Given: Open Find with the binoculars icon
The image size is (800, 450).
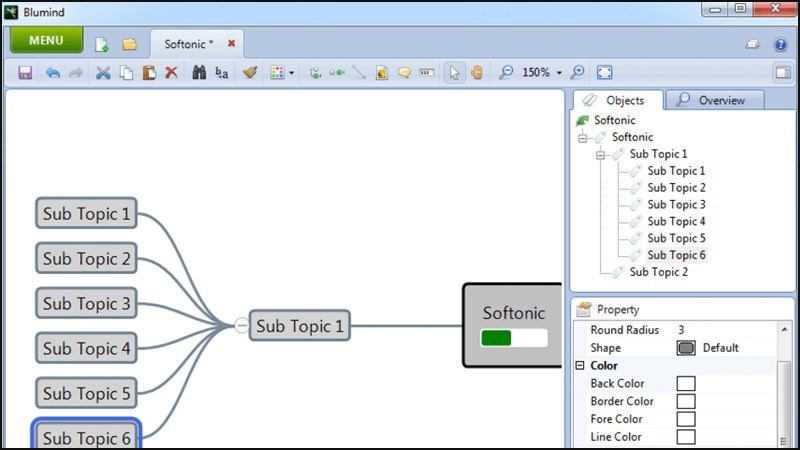Looking at the screenshot, I should (199, 73).
